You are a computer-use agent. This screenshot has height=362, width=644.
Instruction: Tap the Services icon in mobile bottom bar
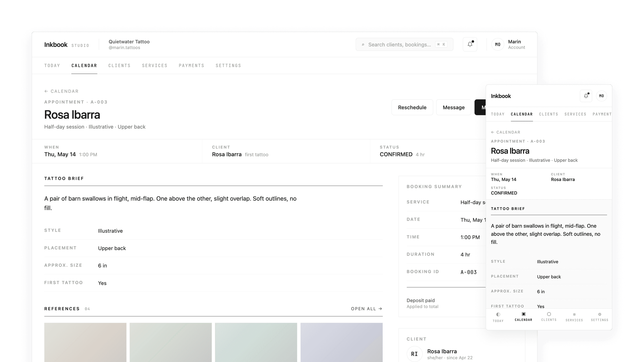[x=574, y=314]
